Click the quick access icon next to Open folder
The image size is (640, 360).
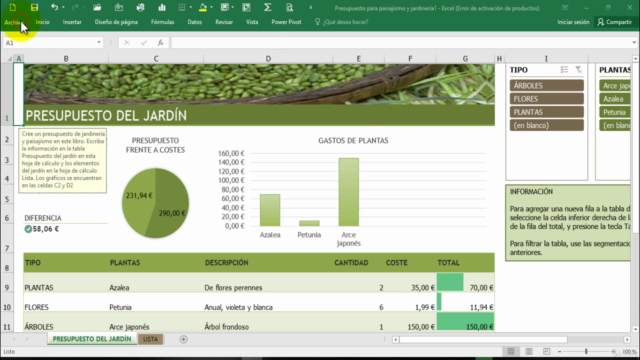coord(119,7)
